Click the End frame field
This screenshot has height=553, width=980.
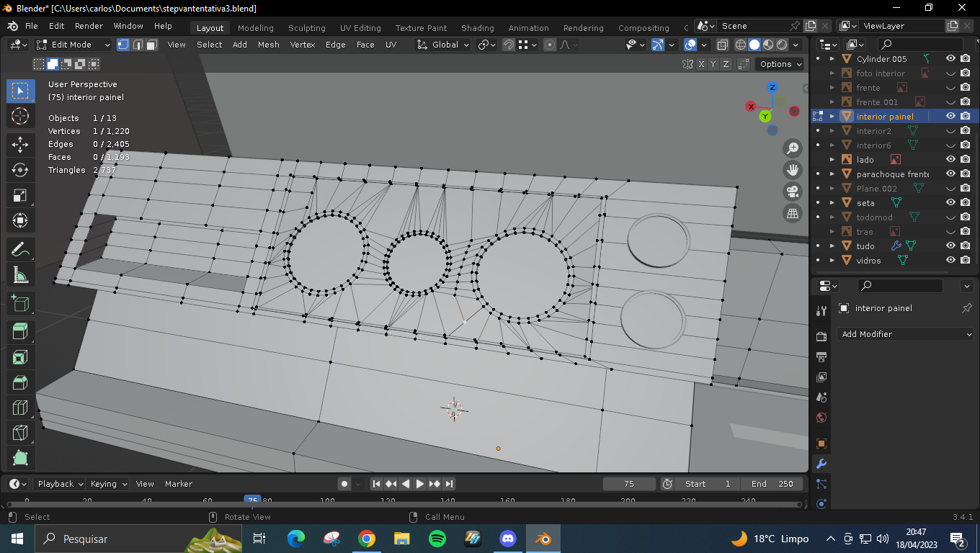[772, 484]
